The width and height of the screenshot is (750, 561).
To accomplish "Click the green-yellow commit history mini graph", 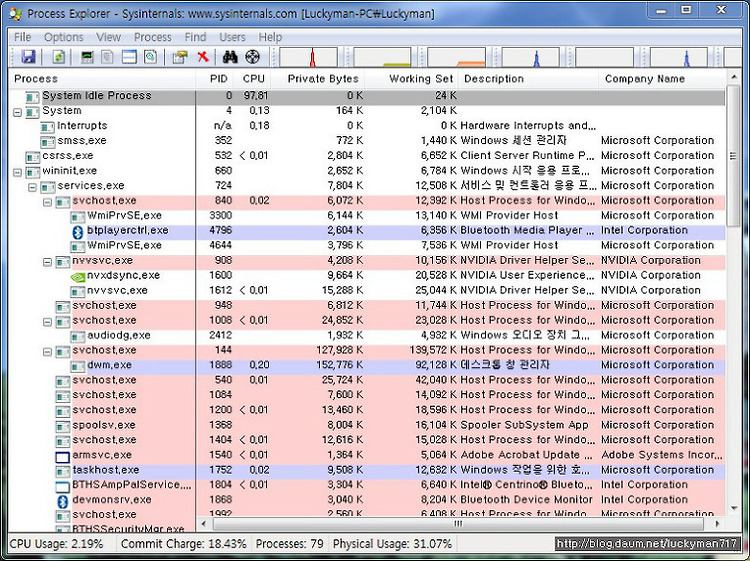I will pos(382,57).
